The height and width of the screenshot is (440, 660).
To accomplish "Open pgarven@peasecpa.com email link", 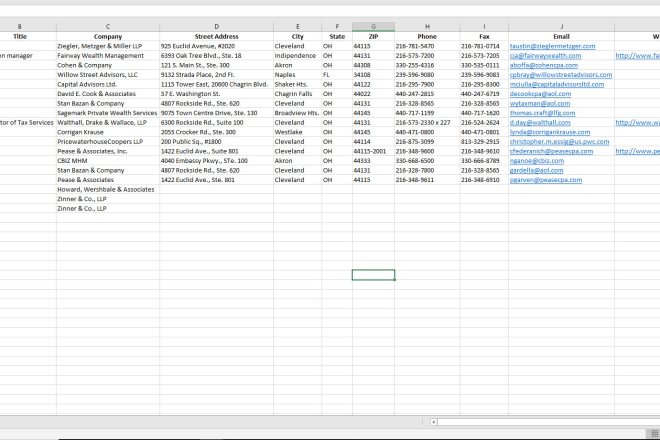I will pos(546,180).
